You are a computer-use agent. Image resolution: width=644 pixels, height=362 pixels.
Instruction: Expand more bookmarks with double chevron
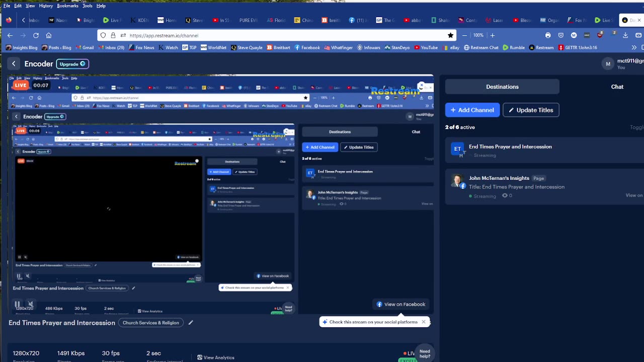click(x=634, y=47)
